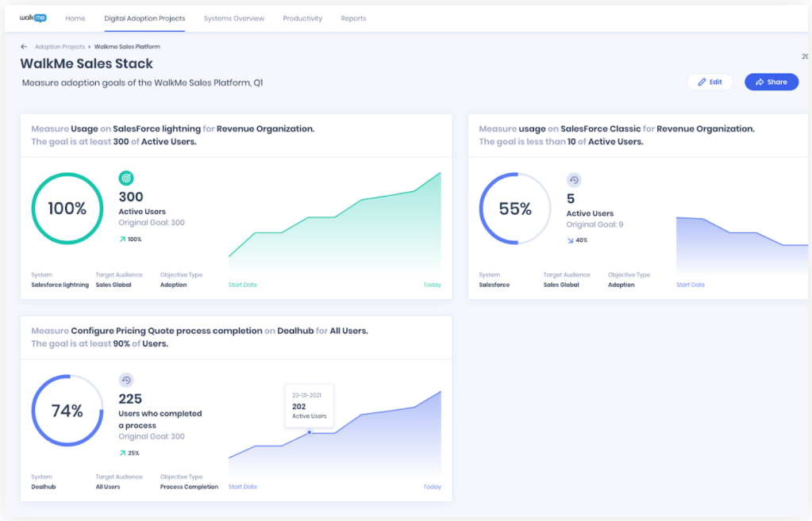This screenshot has height=521, width=812.
Task: Click history clock icon in Dealhub card
Action: coord(125,380)
